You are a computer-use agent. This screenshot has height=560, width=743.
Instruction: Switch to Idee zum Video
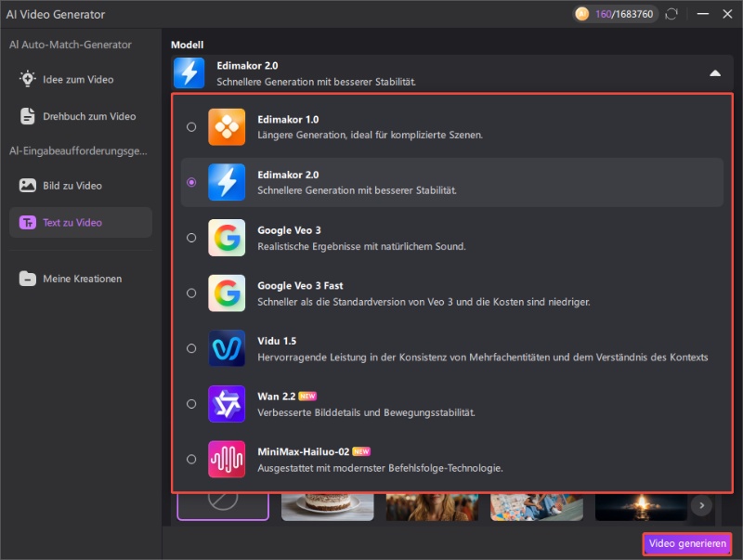78,80
